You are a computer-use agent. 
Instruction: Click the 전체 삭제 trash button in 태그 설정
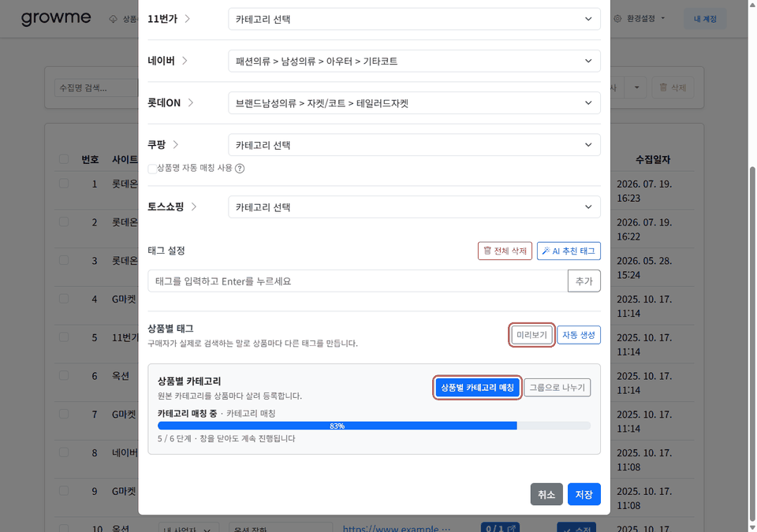coord(505,251)
